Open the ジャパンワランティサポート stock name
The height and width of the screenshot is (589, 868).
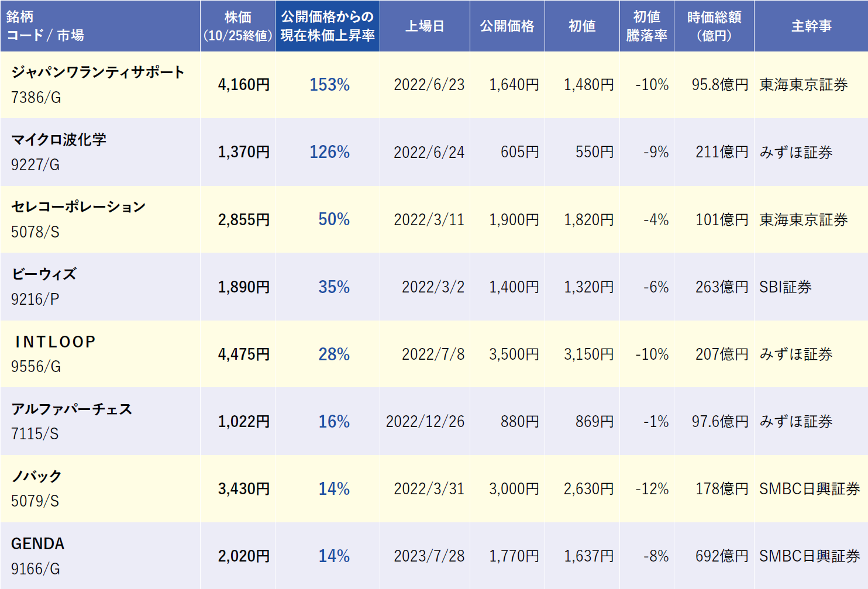coord(98,72)
